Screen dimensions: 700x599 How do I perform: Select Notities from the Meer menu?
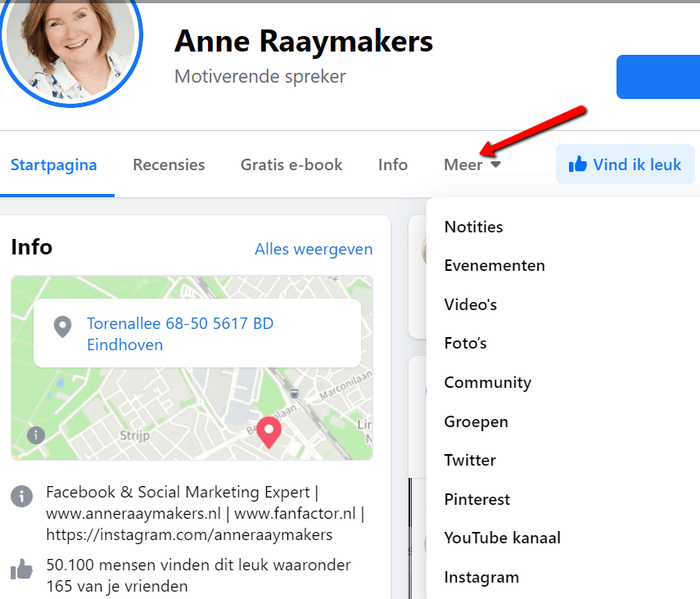(473, 227)
